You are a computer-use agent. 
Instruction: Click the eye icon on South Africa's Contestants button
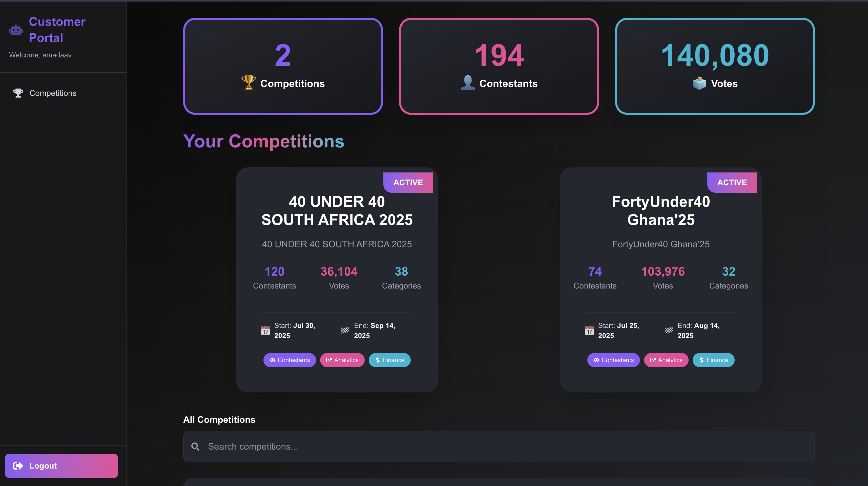click(272, 360)
